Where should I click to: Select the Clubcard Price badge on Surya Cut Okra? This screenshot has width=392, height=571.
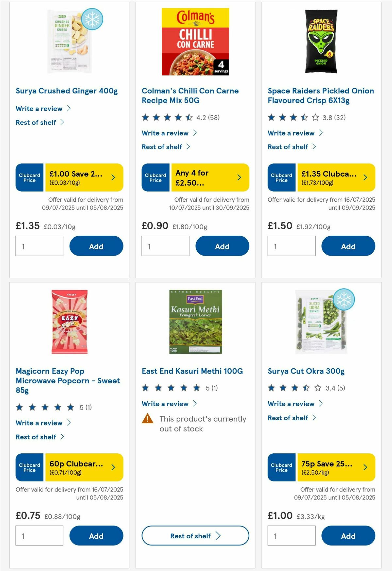point(281,467)
